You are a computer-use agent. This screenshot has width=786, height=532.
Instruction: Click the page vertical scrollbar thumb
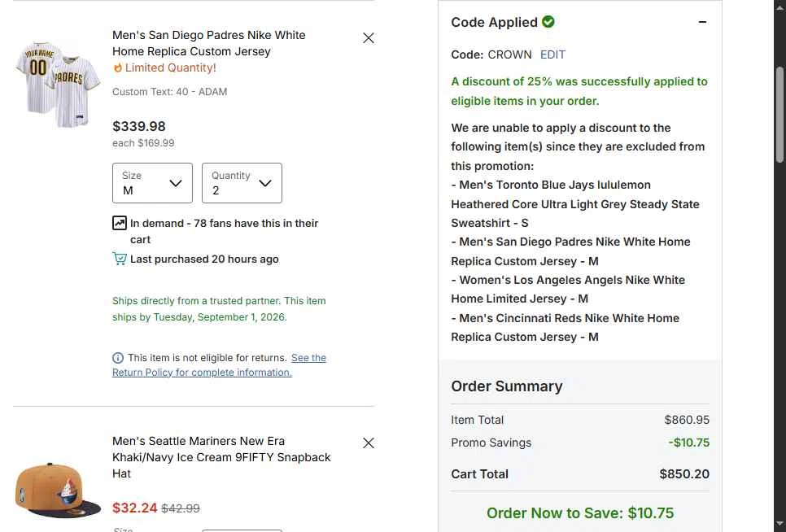click(779, 114)
